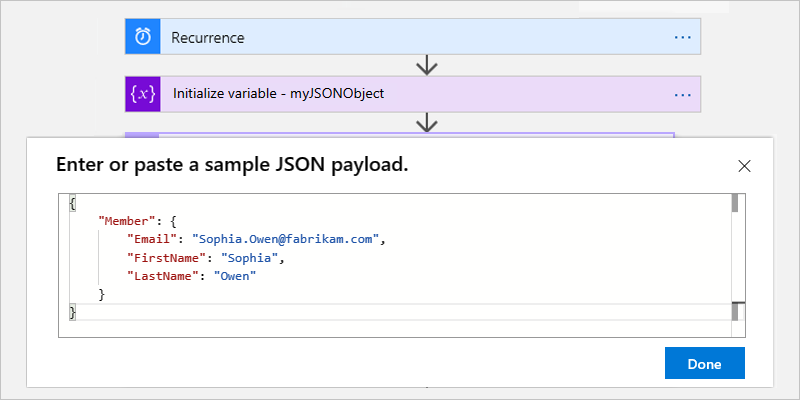Click the Initialize variable {x} icon
The height and width of the screenshot is (400, 800).
143,94
